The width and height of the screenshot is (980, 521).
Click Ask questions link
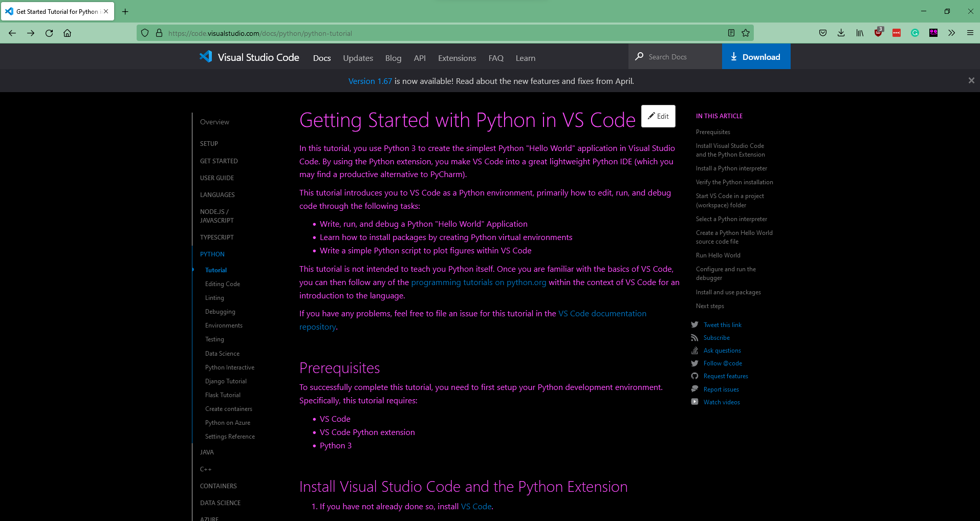click(722, 350)
